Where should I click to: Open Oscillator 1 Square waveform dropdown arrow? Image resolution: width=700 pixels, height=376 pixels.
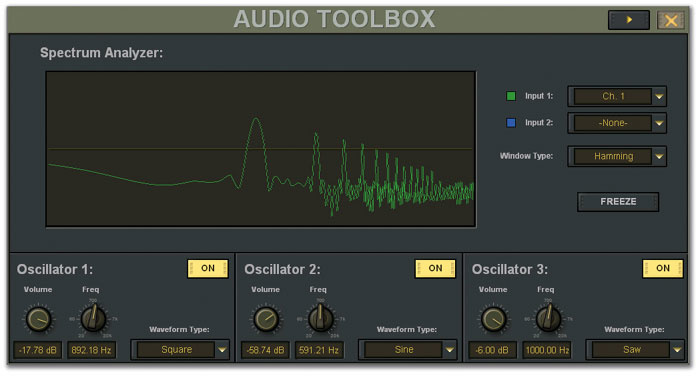point(222,350)
